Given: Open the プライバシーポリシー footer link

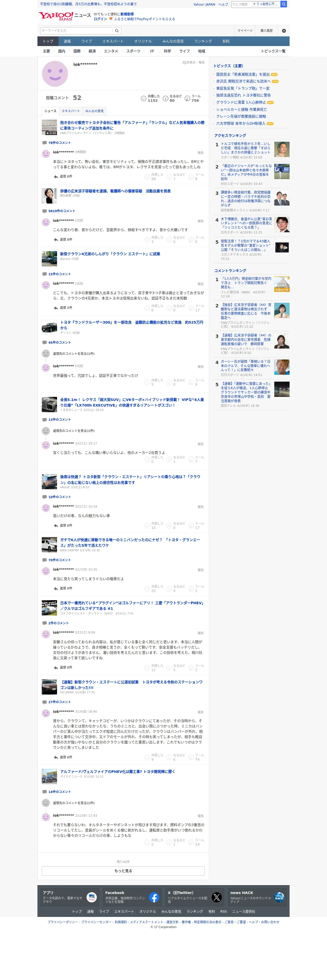Looking at the screenshot, I should pyautogui.click(x=63, y=922).
